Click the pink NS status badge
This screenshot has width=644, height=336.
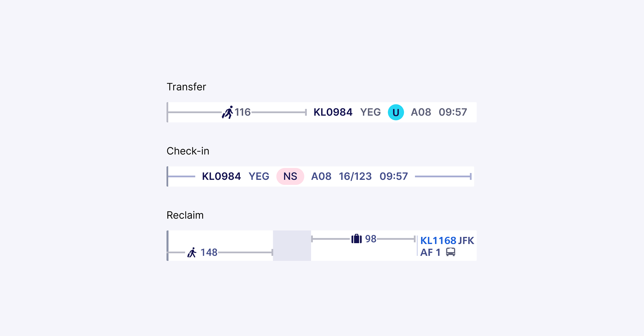coord(290,177)
